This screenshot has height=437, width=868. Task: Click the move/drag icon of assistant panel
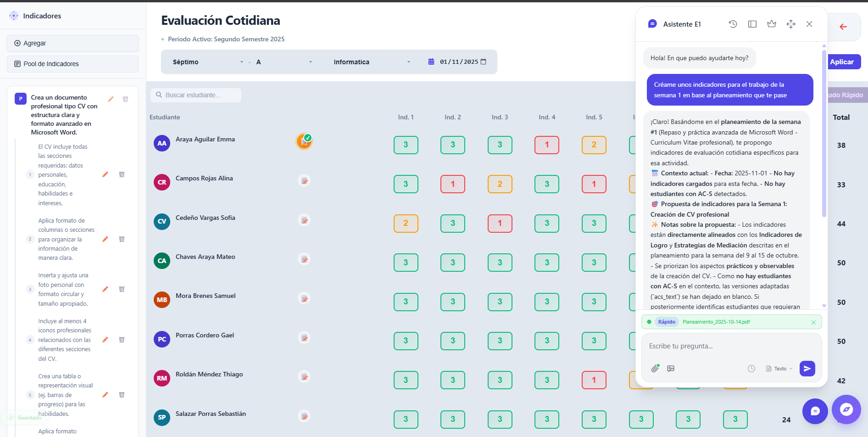click(791, 24)
